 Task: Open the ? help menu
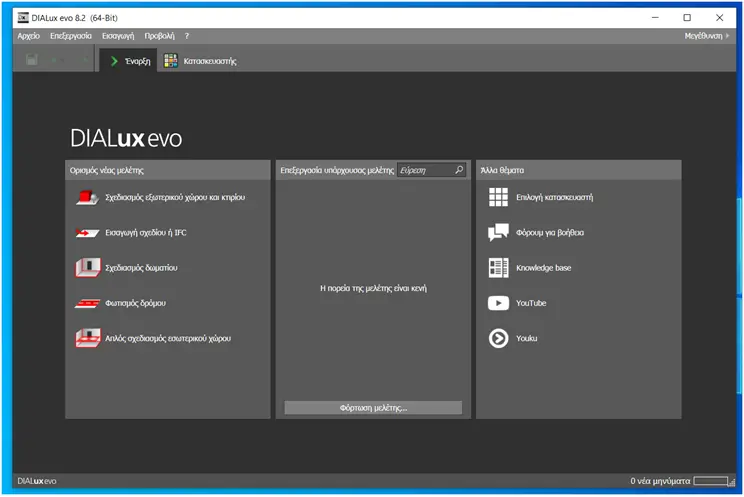(186, 36)
